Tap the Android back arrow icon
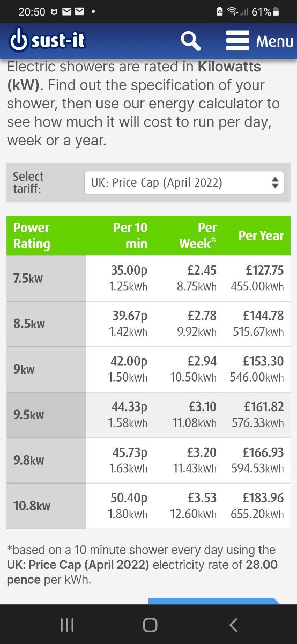 click(x=233, y=625)
